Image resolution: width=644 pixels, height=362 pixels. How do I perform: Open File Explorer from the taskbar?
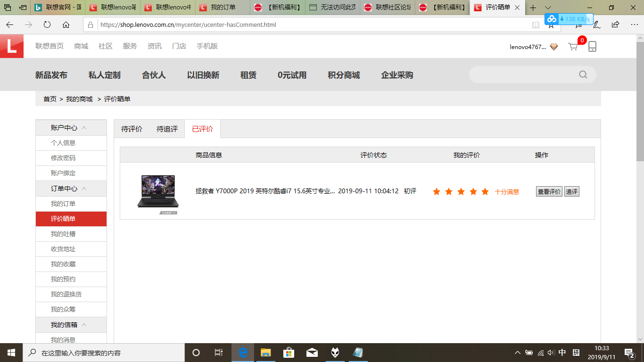tap(266, 353)
